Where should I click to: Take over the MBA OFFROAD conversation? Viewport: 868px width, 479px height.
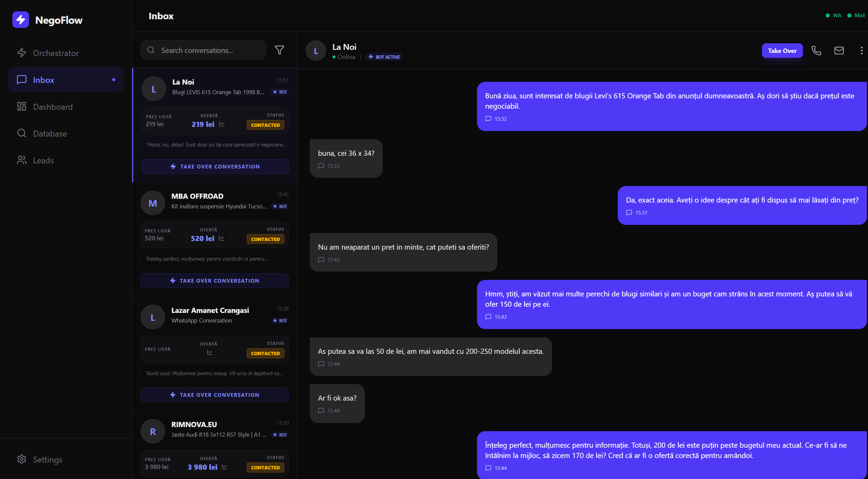click(214, 281)
